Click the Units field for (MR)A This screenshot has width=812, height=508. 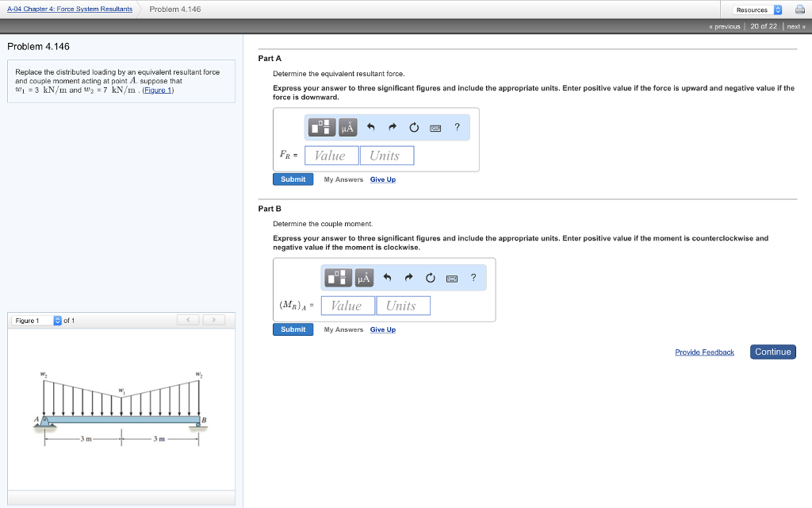(403, 306)
